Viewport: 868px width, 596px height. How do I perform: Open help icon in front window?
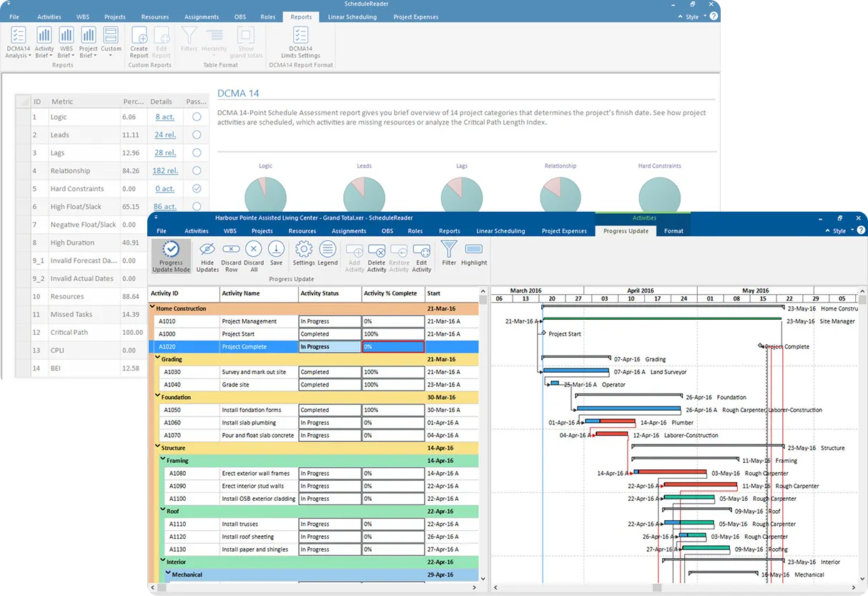[861, 230]
